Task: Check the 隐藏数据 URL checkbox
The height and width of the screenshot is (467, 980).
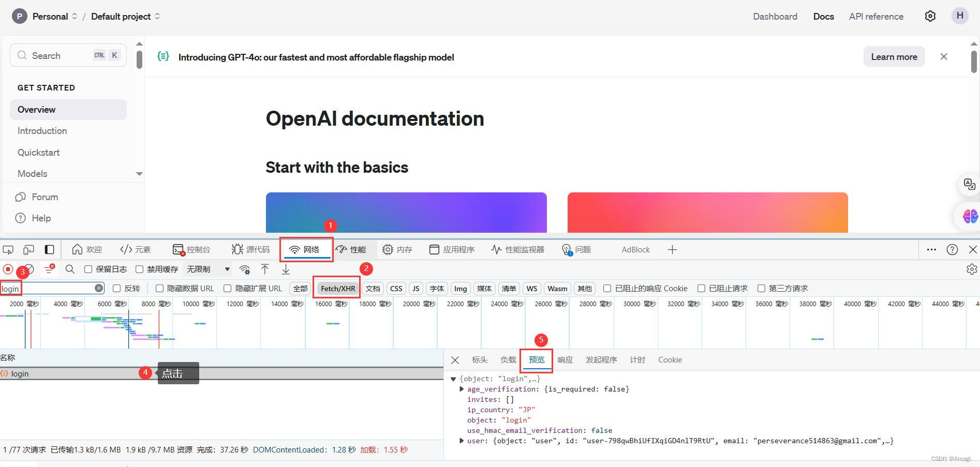Action: click(x=159, y=288)
